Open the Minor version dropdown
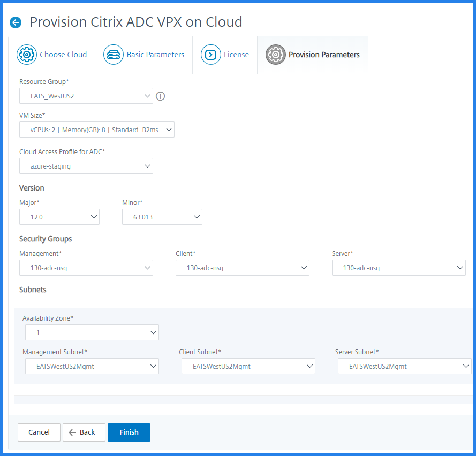Screen dimensions: 476x456 (162, 217)
